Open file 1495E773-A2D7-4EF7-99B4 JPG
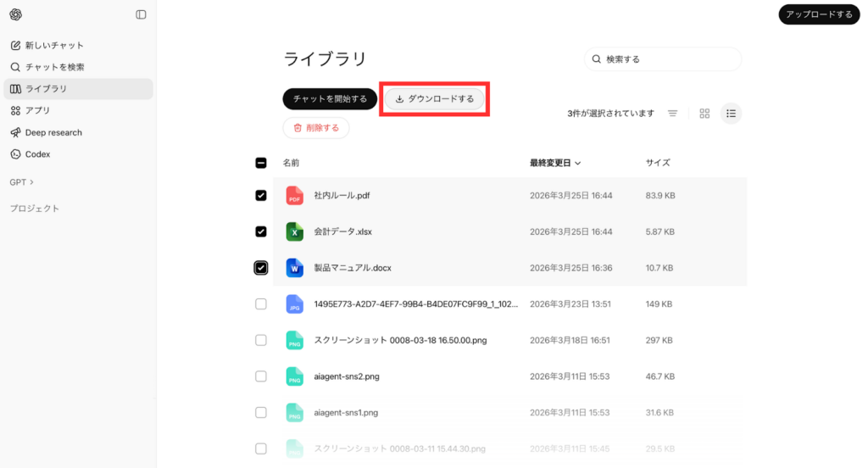 [415, 304]
